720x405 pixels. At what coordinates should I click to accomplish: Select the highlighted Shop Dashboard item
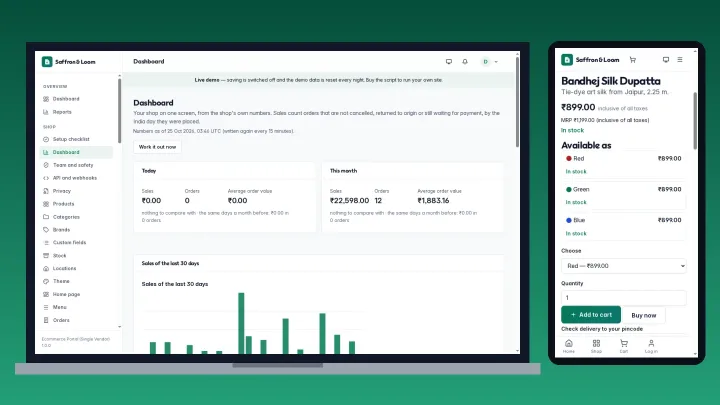point(76,152)
